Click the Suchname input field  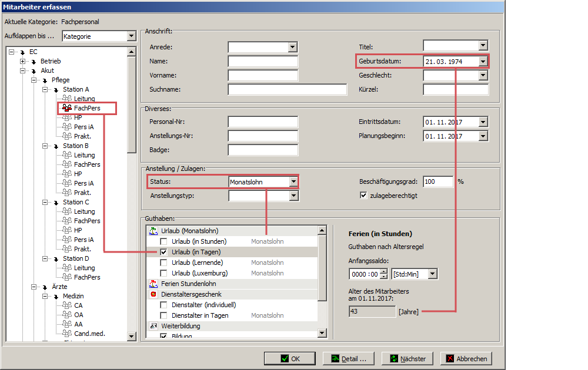288,89
